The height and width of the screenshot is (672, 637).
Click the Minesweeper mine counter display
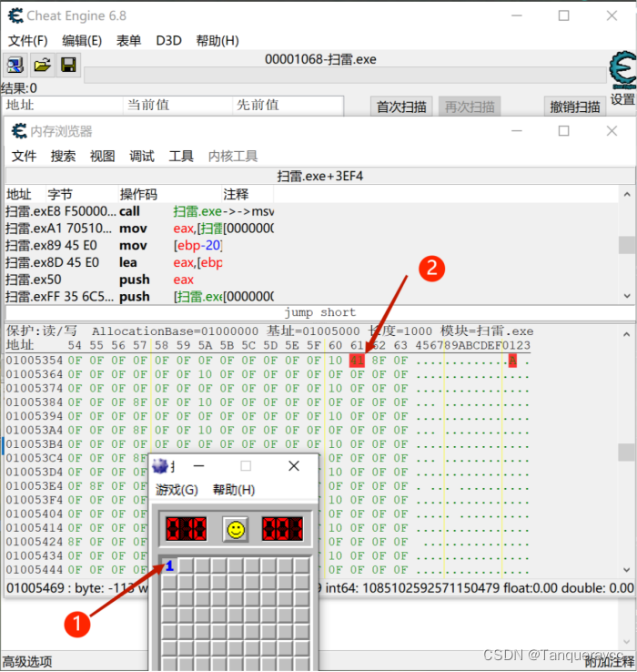click(187, 529)
